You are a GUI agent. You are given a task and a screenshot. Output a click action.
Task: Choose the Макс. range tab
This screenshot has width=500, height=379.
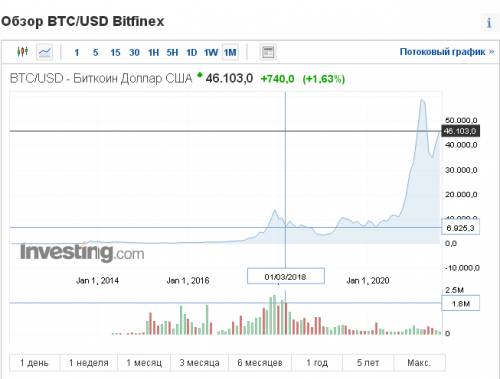point(419,362)
